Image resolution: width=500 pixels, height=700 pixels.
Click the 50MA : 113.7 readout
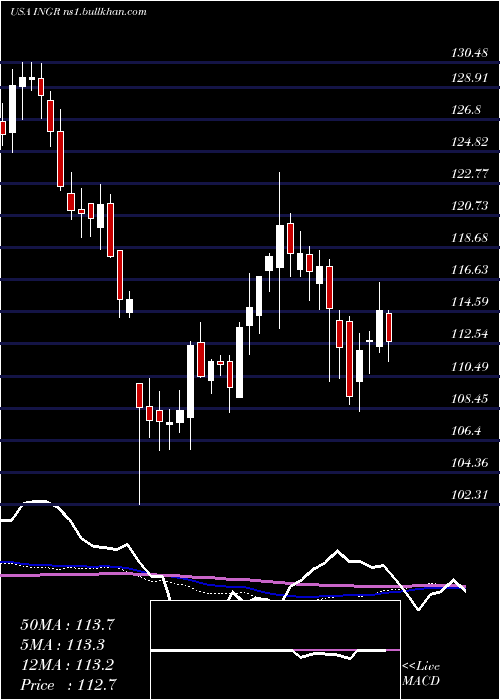tap(68, 625)
